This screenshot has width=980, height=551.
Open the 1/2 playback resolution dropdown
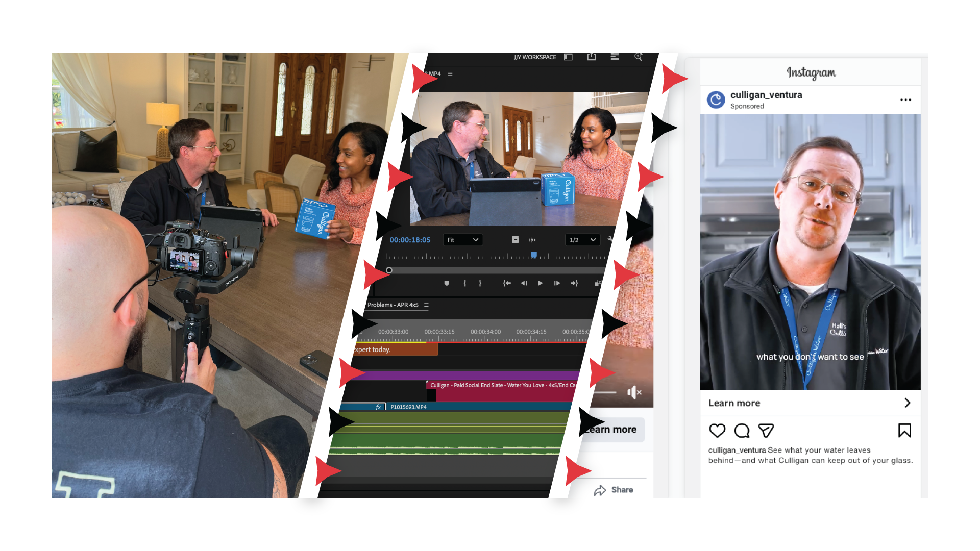click(x=582, y=240)
